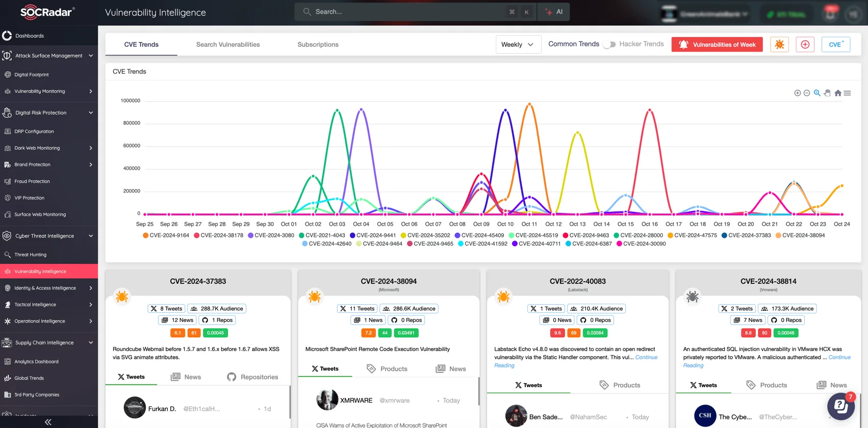
Task: Reset chart zoom with home icon
Action: click(838, 93)
